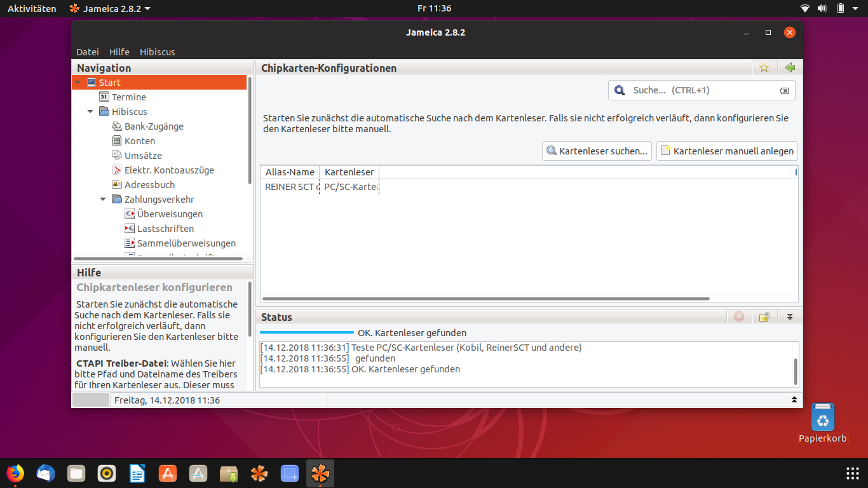Sort by the Alias-Name column header
868x488 pixels.
pos(290,172)
